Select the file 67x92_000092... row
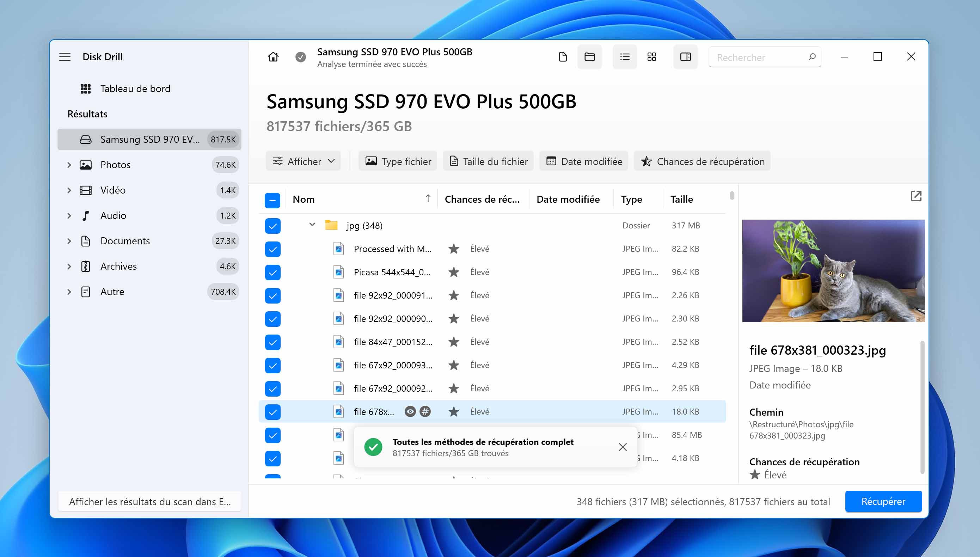This screenshot has height=557, width=980. point(492,389)
